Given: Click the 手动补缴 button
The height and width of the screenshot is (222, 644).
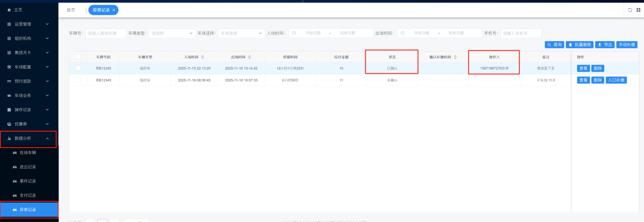Looking at the screenshot, I should [628, 44].
